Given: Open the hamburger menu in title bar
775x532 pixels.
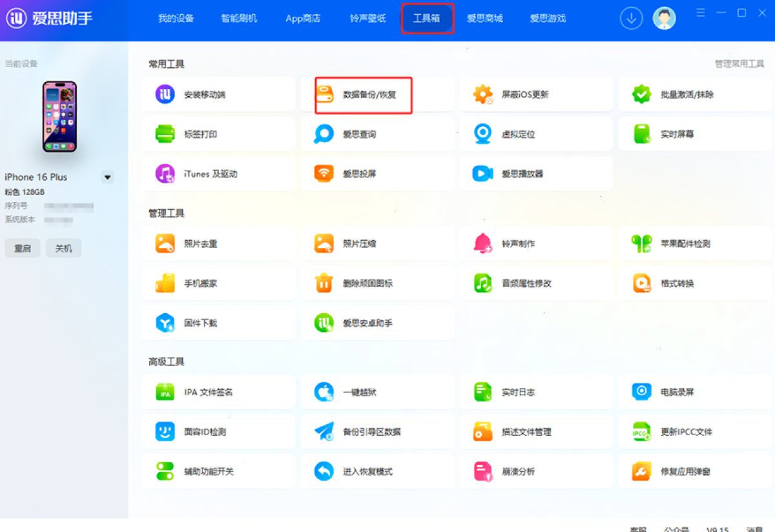Looking at the screenshot, I should (x=701, y=13).
